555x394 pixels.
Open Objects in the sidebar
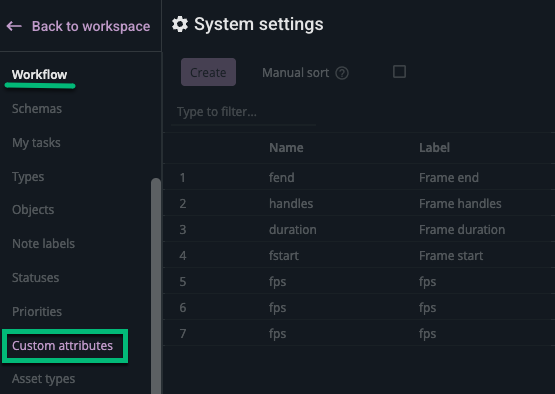33,210
